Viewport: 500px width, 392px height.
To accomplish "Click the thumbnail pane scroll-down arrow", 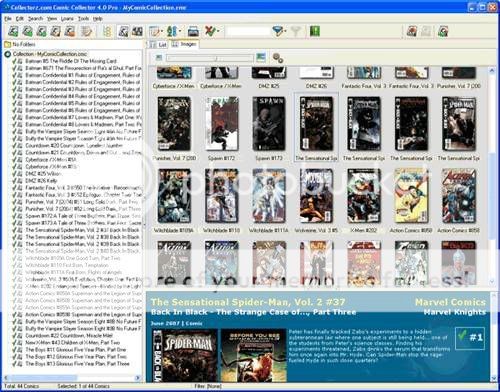I will click(x=492, y=282).
